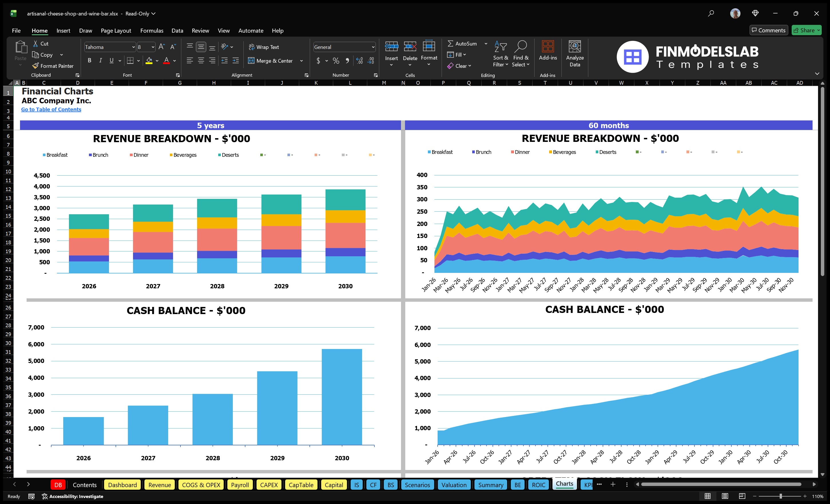Apply Percent Style formatting
The image size is (830, 504).
pyautogui.click(x=336, y=61)
